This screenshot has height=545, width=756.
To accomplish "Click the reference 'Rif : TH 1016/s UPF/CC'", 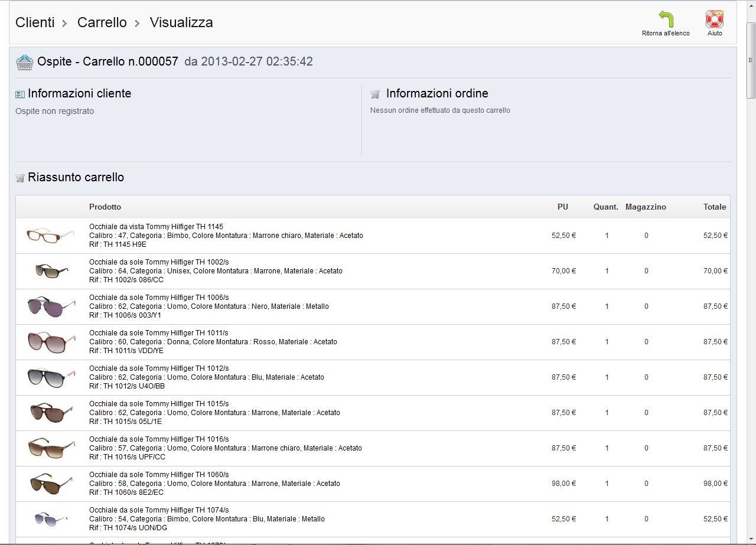I will (127, 457).
